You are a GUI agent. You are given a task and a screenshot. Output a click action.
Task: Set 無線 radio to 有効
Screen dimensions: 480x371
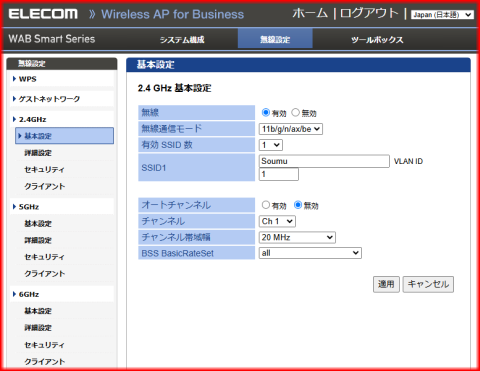(266, 113)
